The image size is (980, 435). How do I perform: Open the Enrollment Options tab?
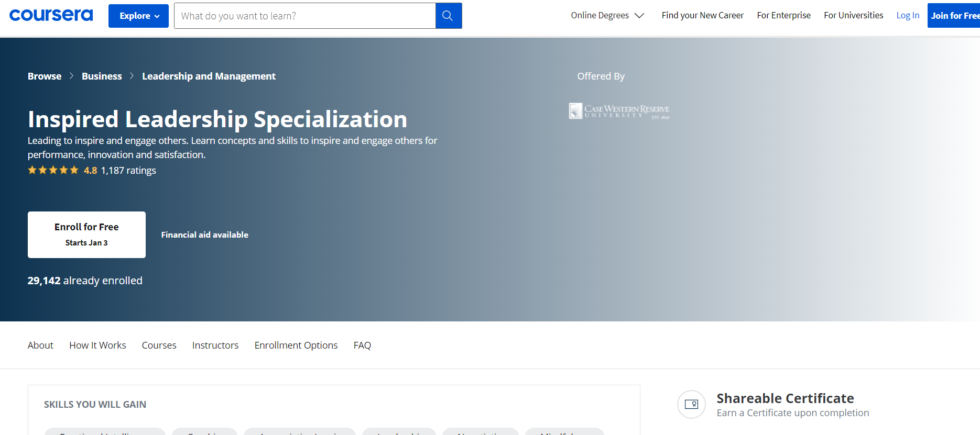[x=296, y=345]
